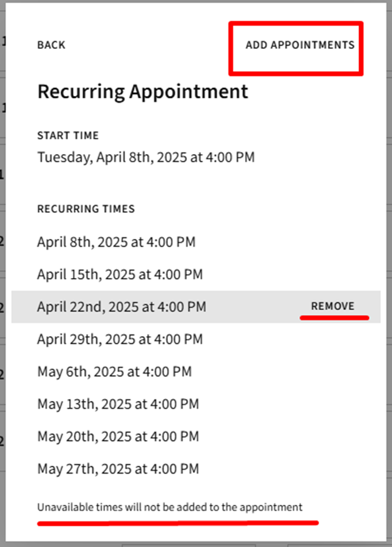This screenshot has width=392, height=547.
Task: Select the April 29th, 2025 recurring time
Action: click(120, 339)
